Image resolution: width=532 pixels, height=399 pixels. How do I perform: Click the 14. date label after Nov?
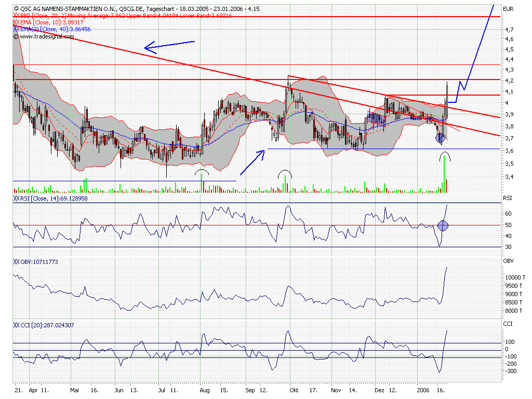(x=353, y=391)
